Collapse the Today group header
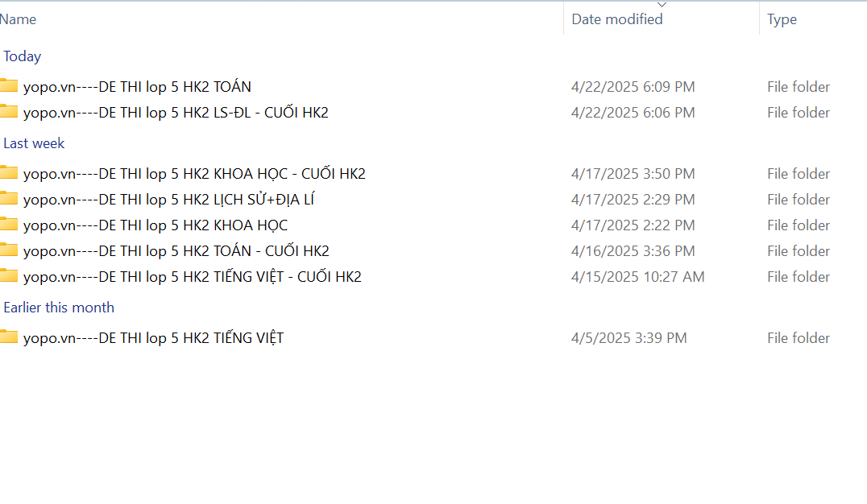 pos(23,56)
